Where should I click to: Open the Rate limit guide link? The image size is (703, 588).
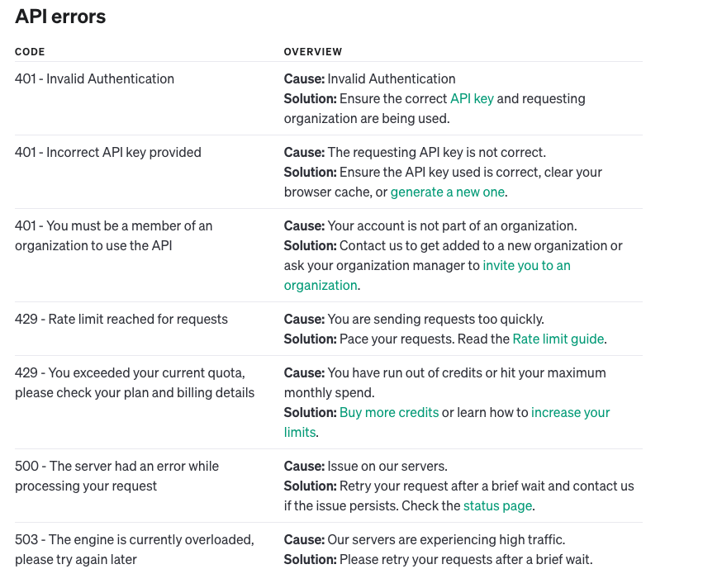click(x=558, y=339)
